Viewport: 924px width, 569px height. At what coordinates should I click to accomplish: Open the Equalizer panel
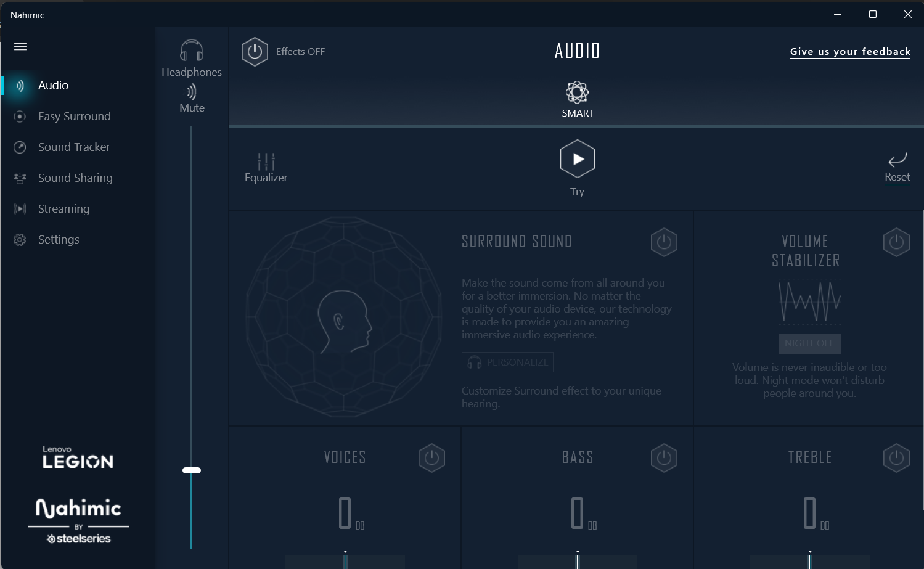tap(266, 162)
